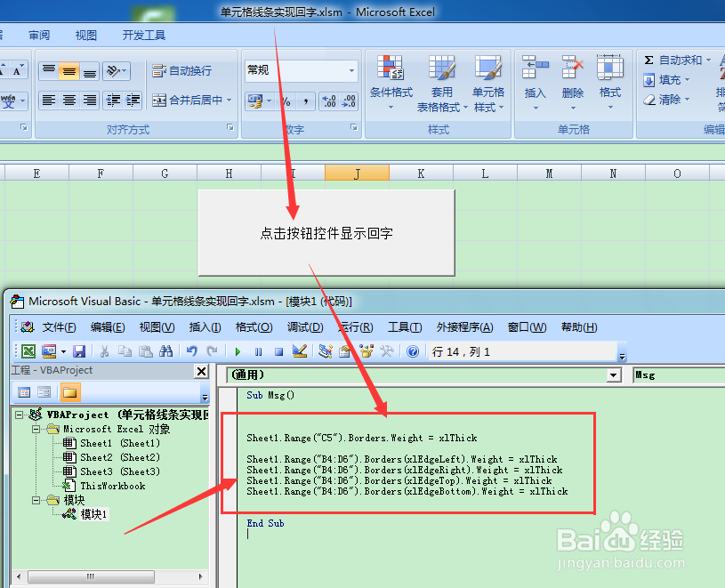
Task: Toggle Folders view in VBA project panel
Action: [69, 392]
